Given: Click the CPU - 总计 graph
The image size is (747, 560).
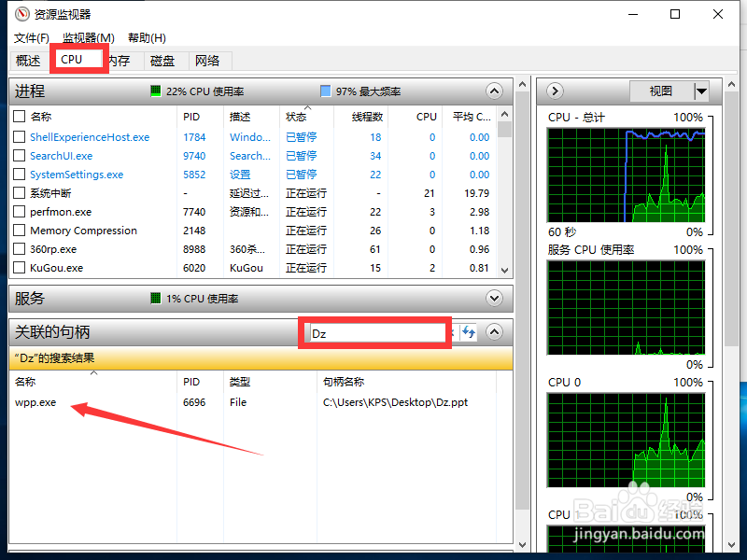Looking at the screenshot, I should (626, 175).
